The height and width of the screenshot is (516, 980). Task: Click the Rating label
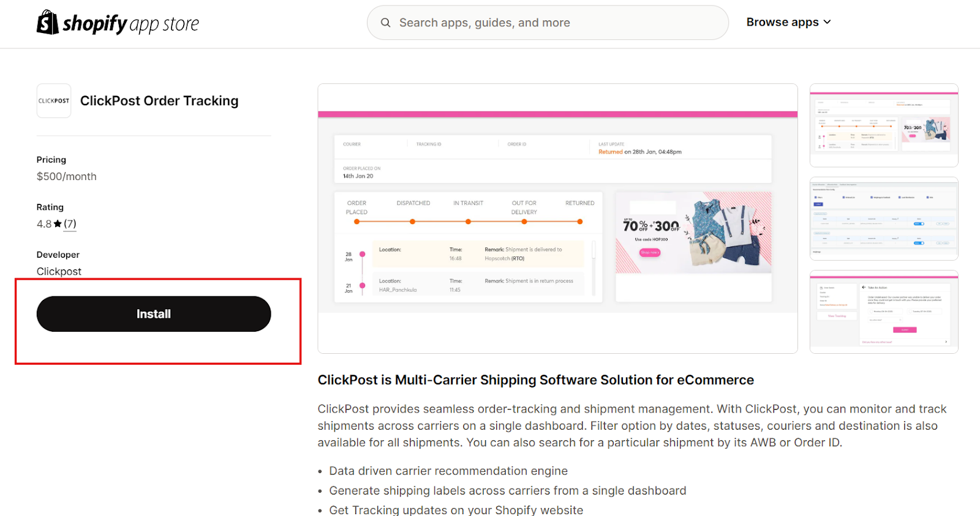(x=50, y=208)
